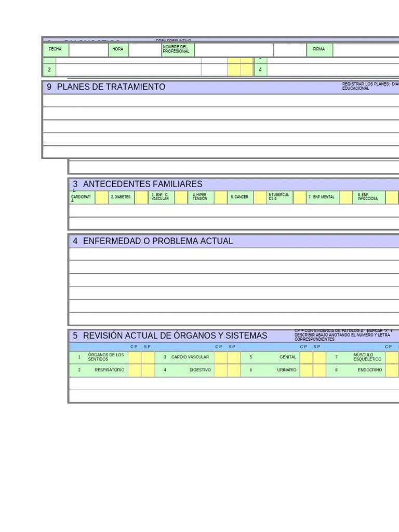Click the Órganos de los Sentidos label
This screenshot has height=532, width=399.
[x=106, y=357]
